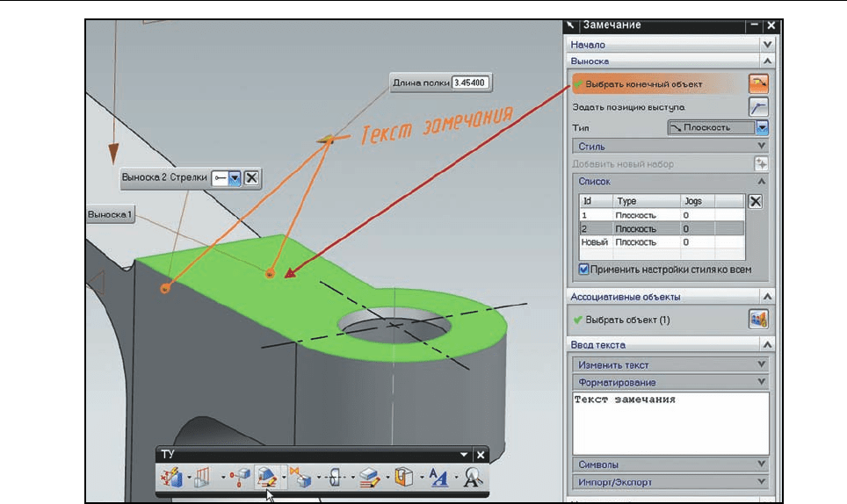Select the balloon-callout block icon in ТУ toolbar

[x=240, y=478]
